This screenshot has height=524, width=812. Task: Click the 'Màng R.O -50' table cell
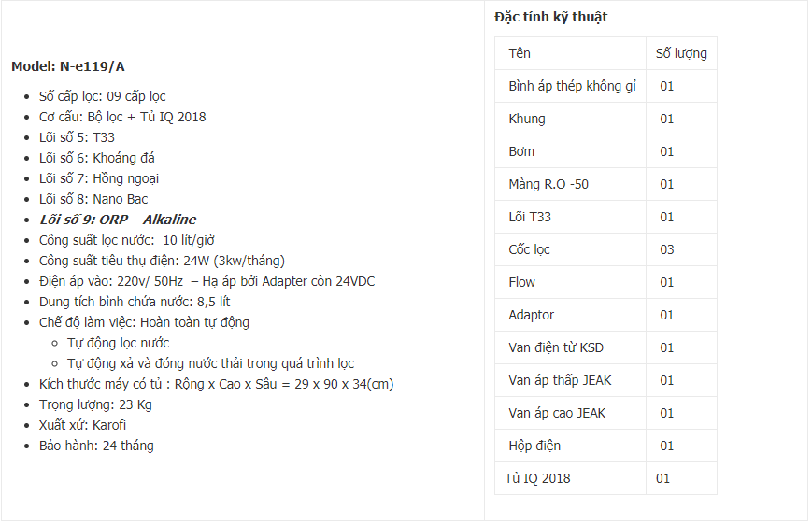pos(570,184)
